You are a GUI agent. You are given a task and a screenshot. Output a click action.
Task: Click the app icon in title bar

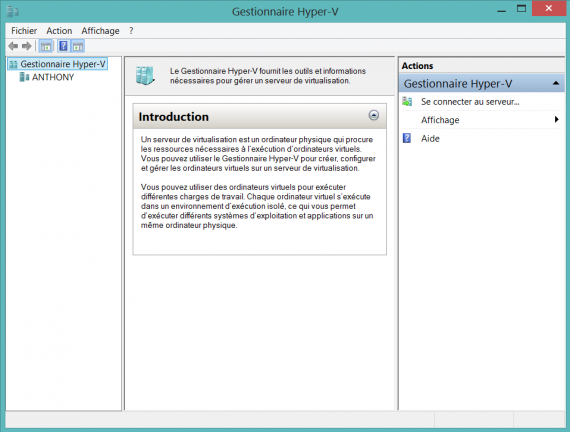pyautogui.click(x=12, y=11)
